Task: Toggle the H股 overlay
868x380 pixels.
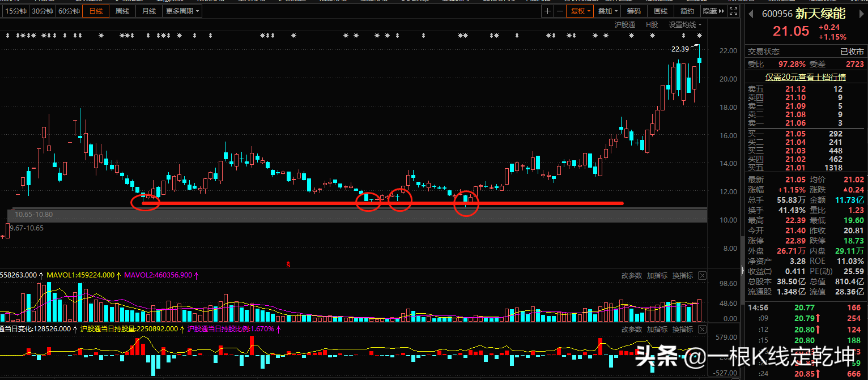Action: click(652, 25)
